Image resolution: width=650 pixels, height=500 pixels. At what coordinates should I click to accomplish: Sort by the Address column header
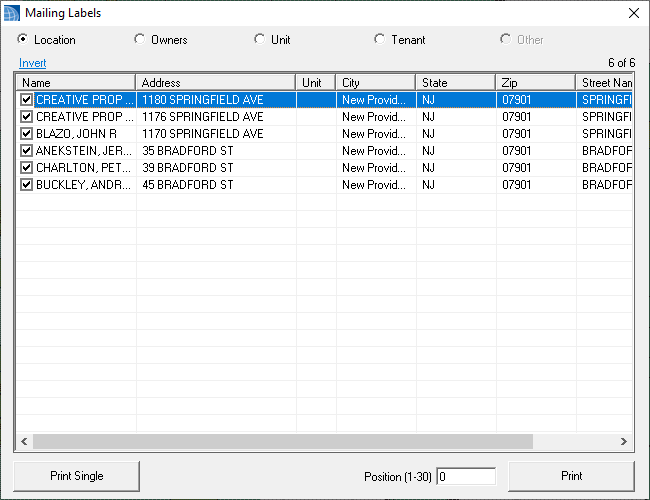(216, 83)
